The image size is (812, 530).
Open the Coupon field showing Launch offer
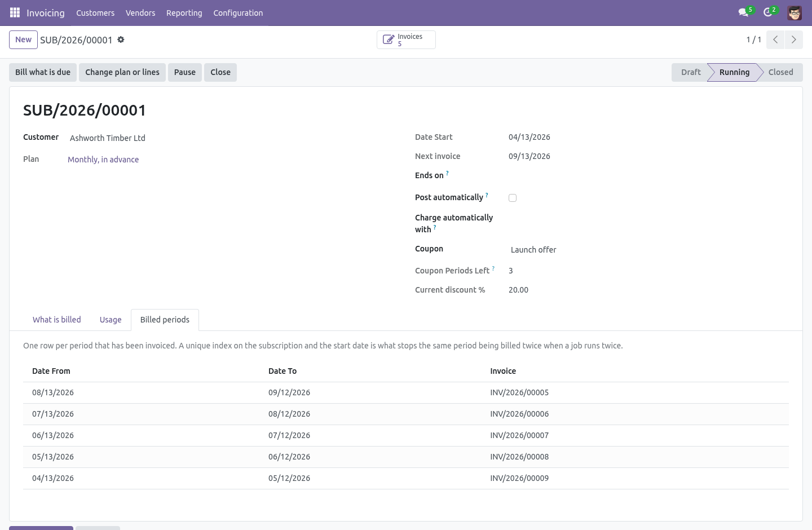pyautogui.click(x=648, y=250)
